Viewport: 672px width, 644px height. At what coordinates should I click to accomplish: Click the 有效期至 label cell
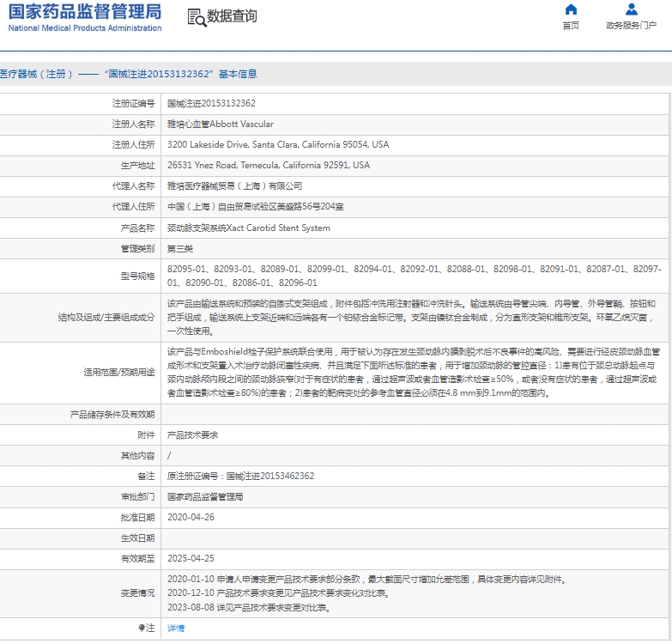80,559
